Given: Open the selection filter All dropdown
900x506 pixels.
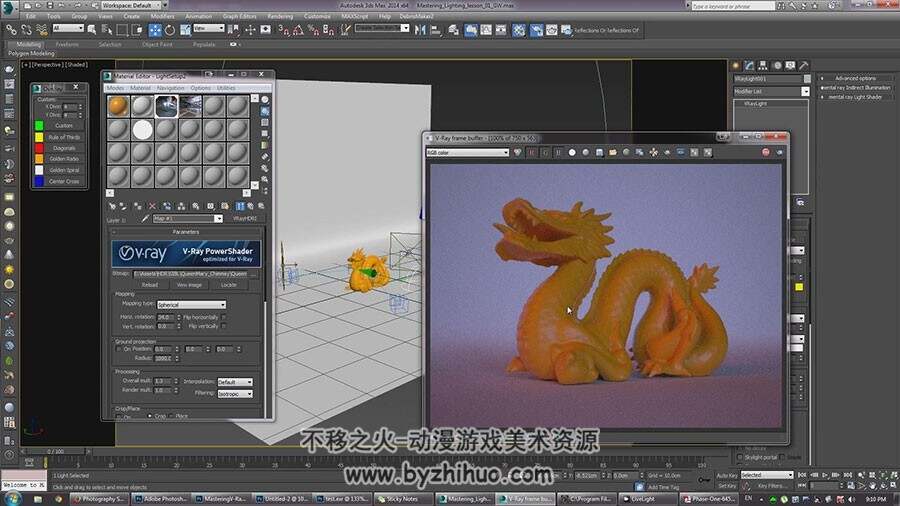Looking at the screenshot, I should [68, 28].
